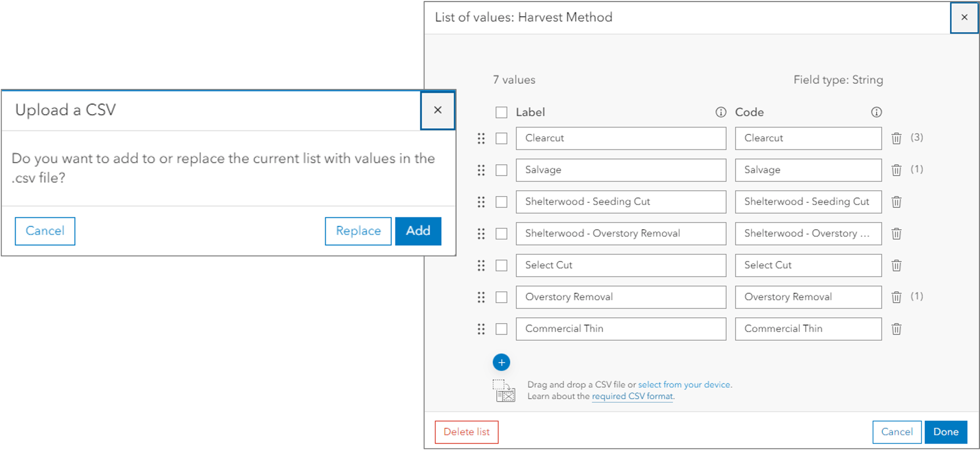Toggle the select-all checkbox above the list

tap(501, 112)
